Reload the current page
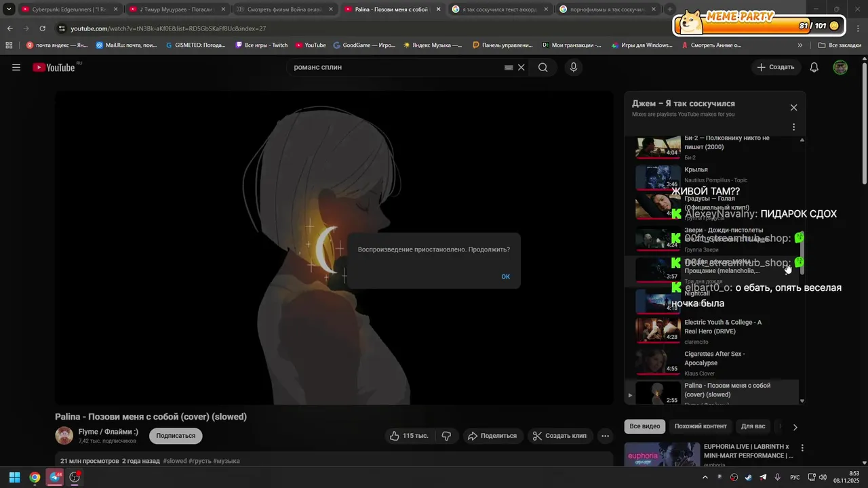Image resolution: width=868 pixels, height=488 pixels. 42,28
